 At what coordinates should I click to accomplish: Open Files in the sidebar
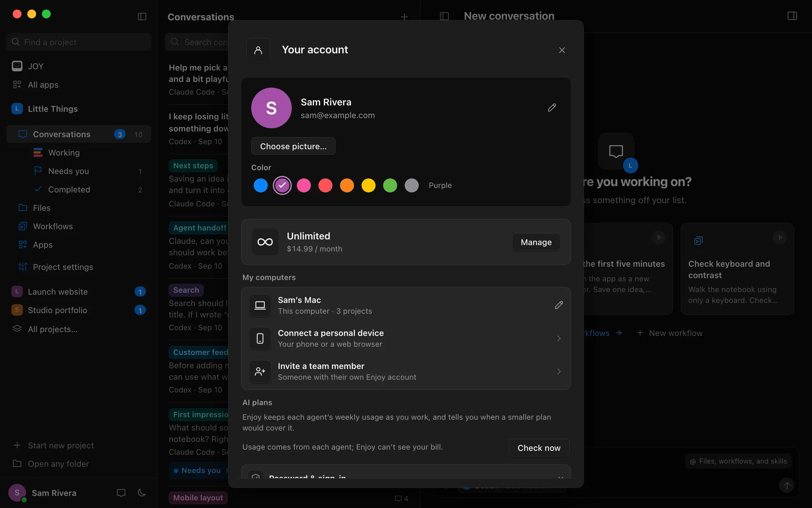point(79,208)
